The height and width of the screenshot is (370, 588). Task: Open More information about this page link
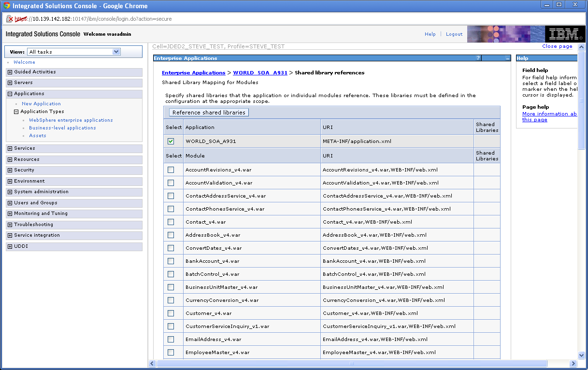[x=549, y=117]
